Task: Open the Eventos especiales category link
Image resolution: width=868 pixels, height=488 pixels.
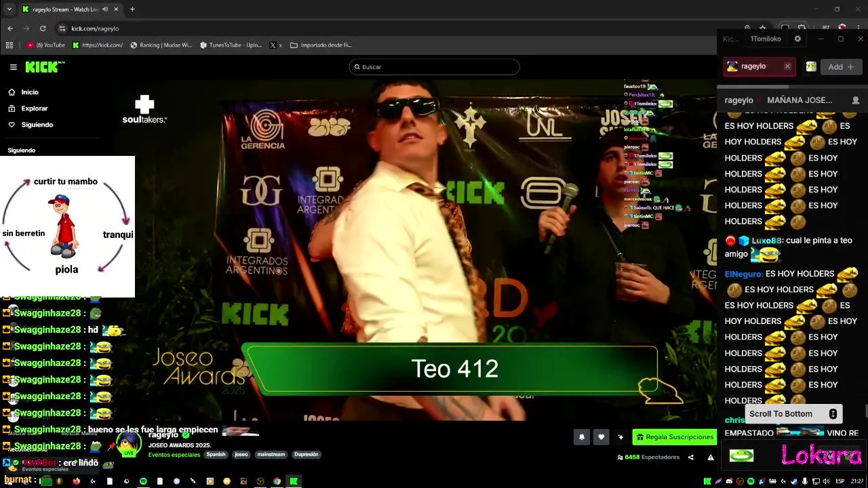Action: [x=174, y=455]
